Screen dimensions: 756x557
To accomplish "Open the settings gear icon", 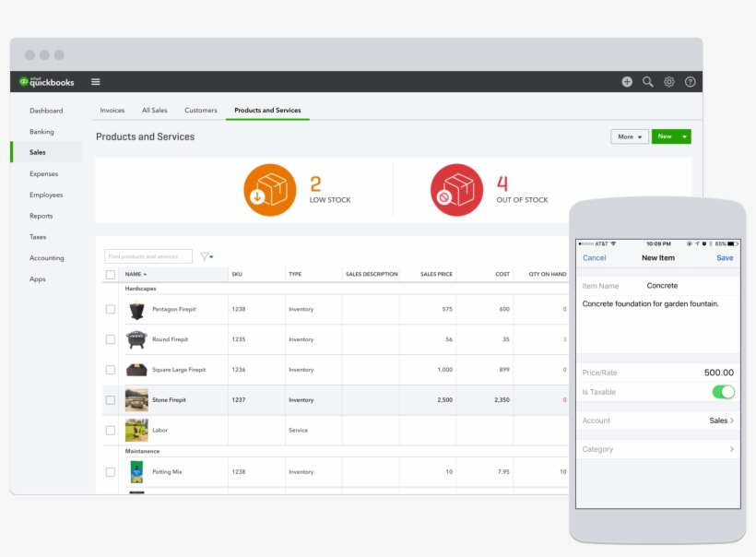I will [669, 82].
